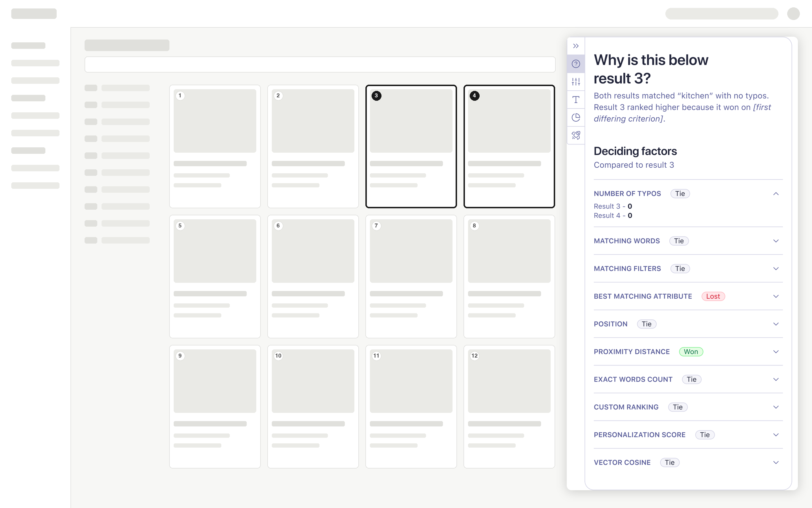The width and height of the screenshot is (812, 508).
Task: Expand the Matching Words criterion
Action: pos(776,241)
